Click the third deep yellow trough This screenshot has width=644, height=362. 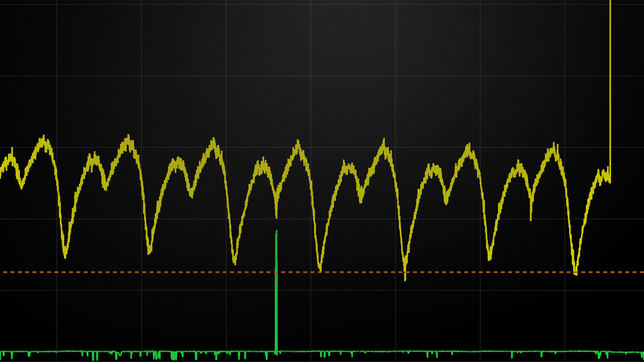[x=235, y=261]
